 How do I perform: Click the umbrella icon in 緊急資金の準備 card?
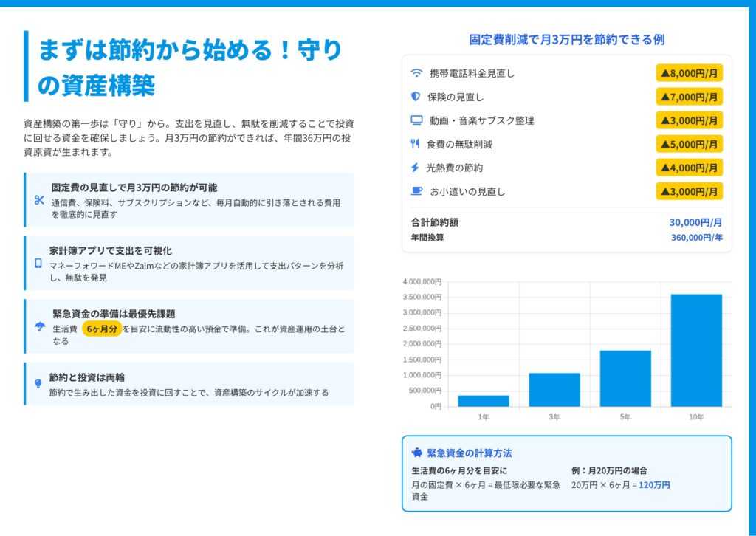(x=40, y=326)
